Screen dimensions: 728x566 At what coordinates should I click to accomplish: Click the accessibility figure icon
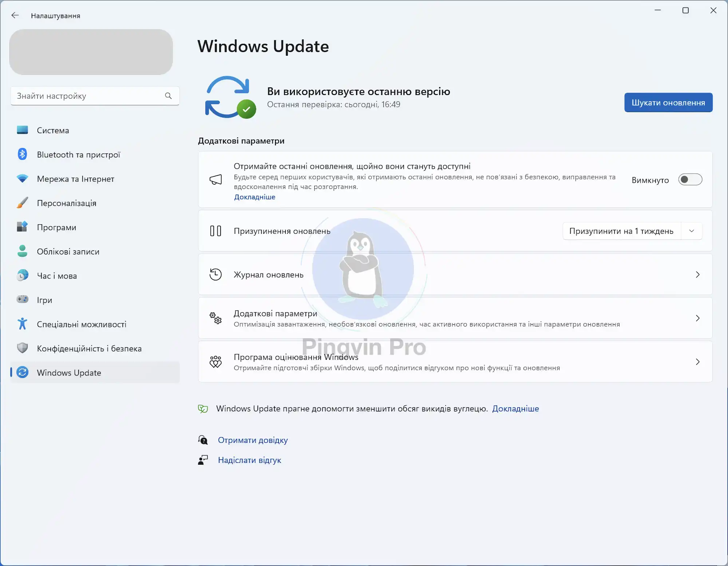tap(23, 324)
